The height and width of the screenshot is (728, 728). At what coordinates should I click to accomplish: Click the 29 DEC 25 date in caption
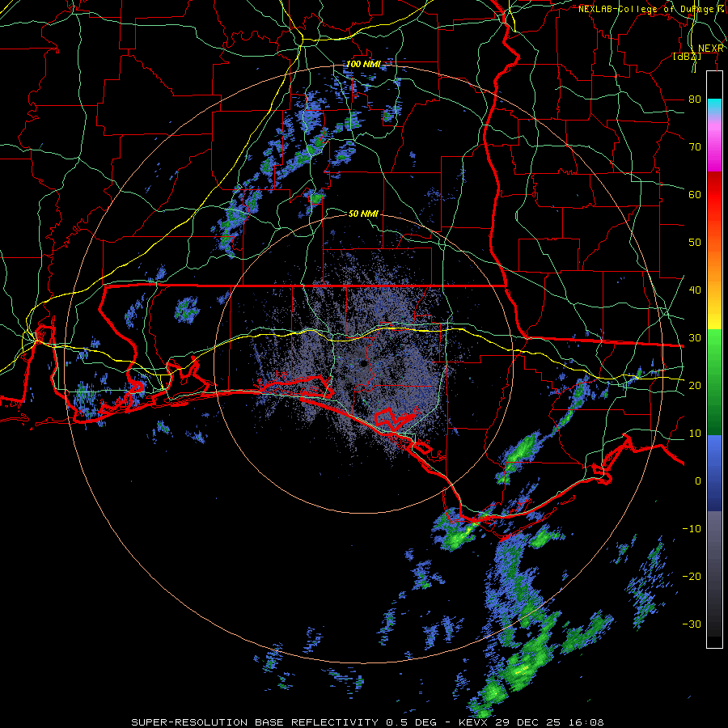coord(527,722)
